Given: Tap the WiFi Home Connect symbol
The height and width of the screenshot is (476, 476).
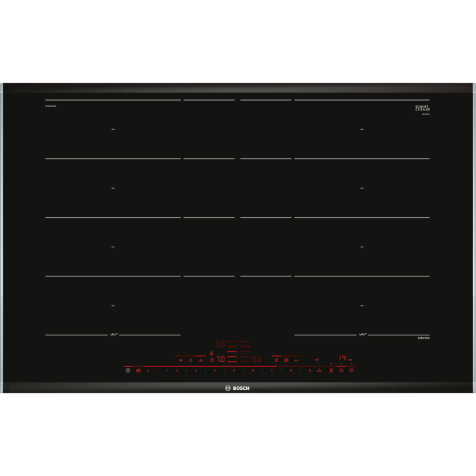Looking at the screenshot, I should point(317,360).
